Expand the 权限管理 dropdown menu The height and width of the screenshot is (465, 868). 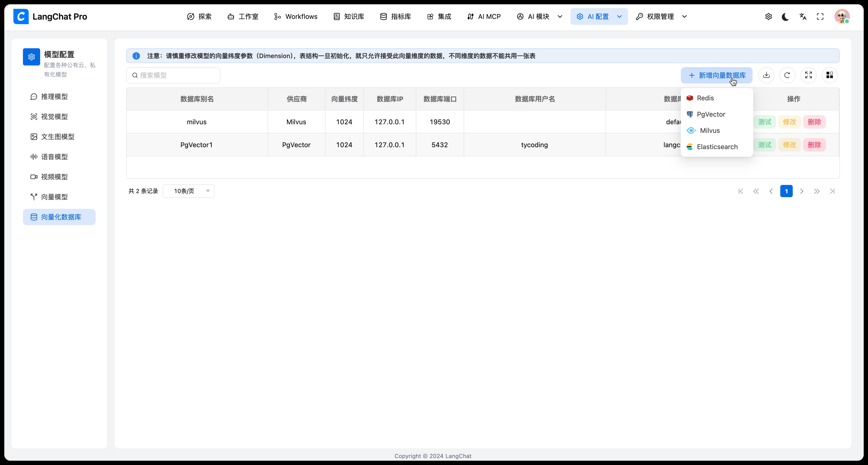pyautogui.click(x=662, y=16)
